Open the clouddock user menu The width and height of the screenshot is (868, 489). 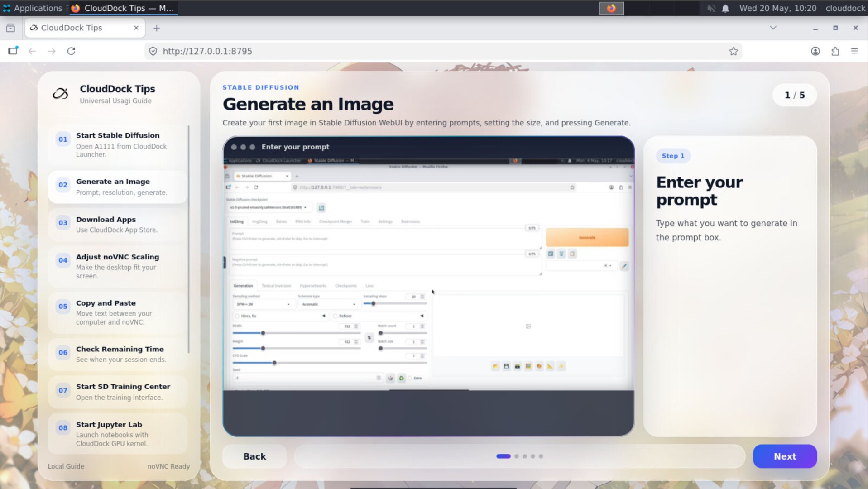coord(845,8)
